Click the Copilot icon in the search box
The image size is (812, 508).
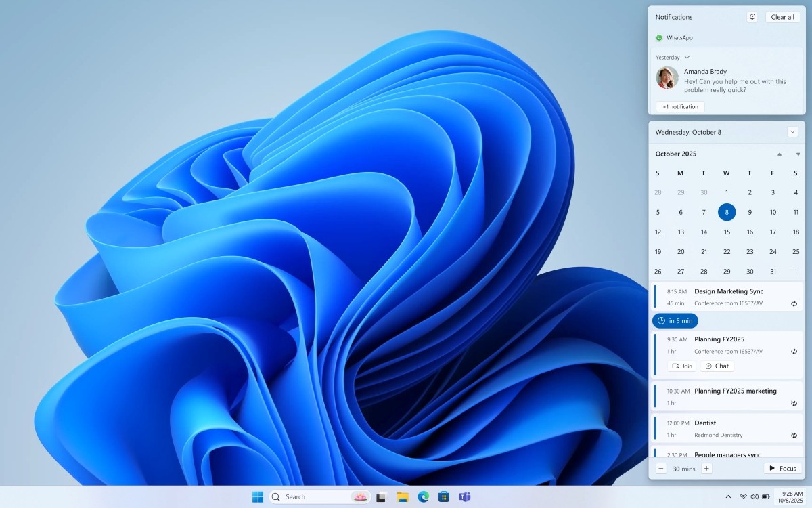361,496
